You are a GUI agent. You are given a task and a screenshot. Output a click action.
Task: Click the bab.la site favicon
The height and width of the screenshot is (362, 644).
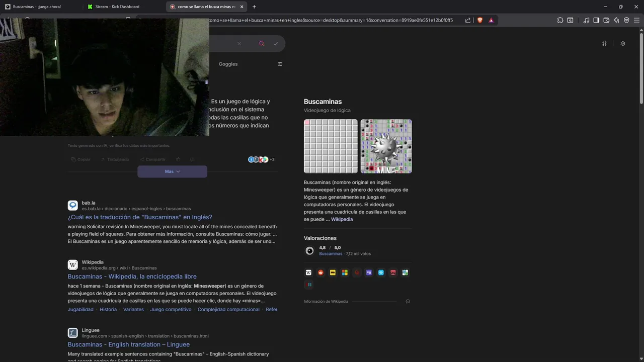click(73, 205)
